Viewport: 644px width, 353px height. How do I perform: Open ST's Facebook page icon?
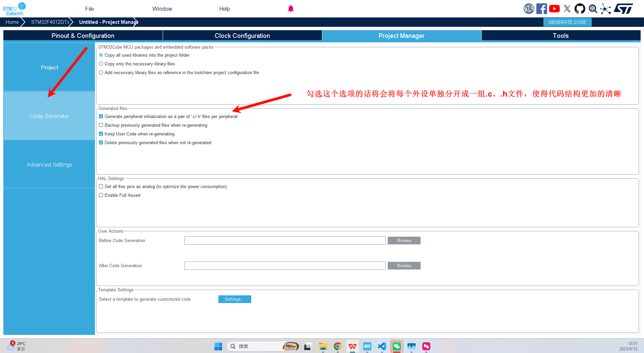point(541,9)
